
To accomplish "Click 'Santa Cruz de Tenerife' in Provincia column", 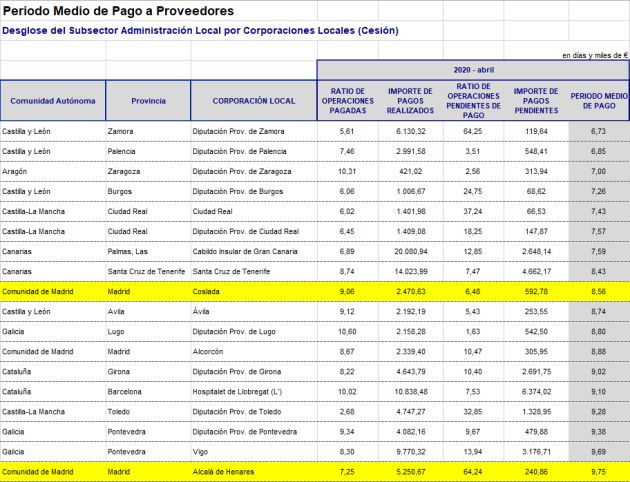I will coord(146,272).
